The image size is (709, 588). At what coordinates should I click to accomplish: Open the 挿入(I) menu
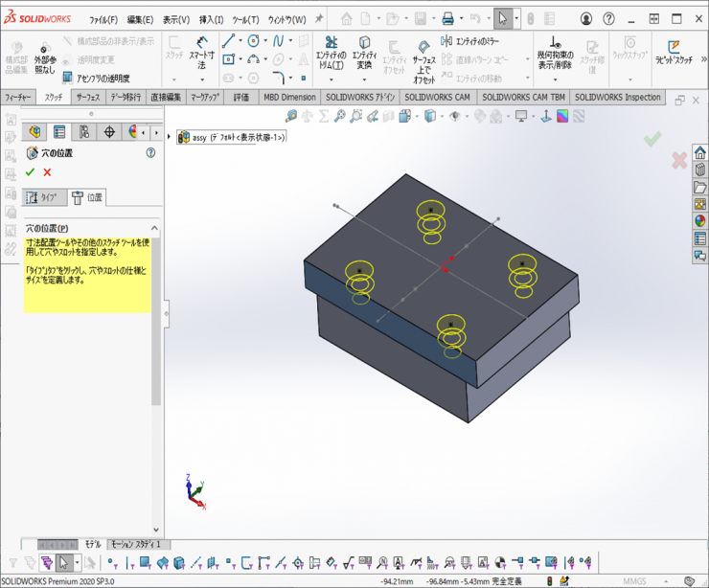(x=212, y=19)
